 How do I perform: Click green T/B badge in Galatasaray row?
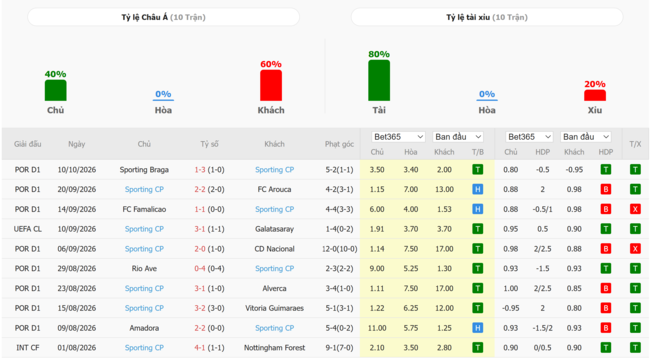click(x=478, y=229)
